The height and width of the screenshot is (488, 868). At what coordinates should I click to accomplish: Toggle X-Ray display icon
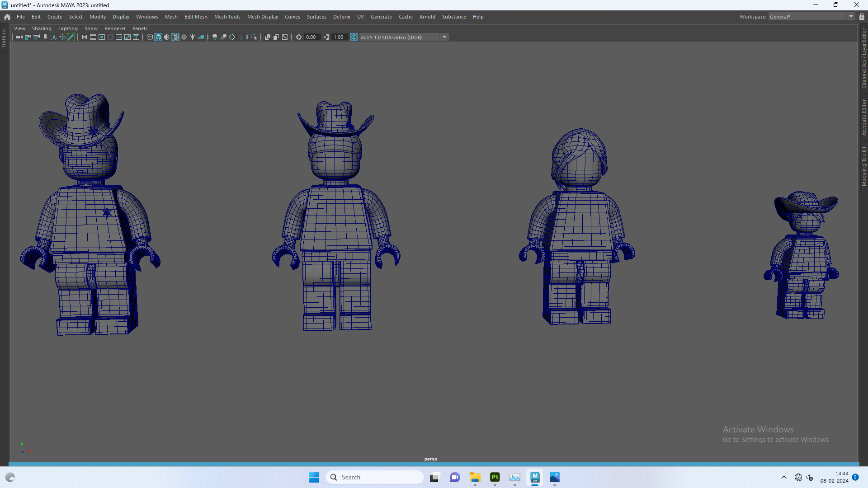coord(268,37)
